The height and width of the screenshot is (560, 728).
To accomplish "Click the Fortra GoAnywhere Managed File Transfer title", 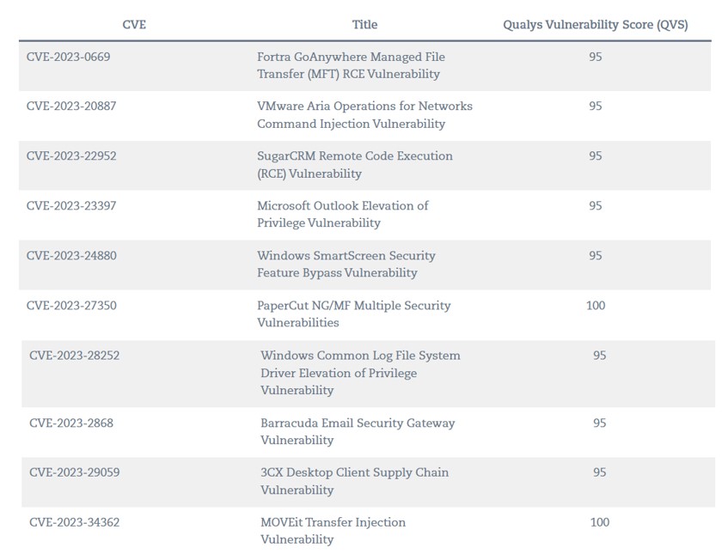I will [x=351, y=65].
